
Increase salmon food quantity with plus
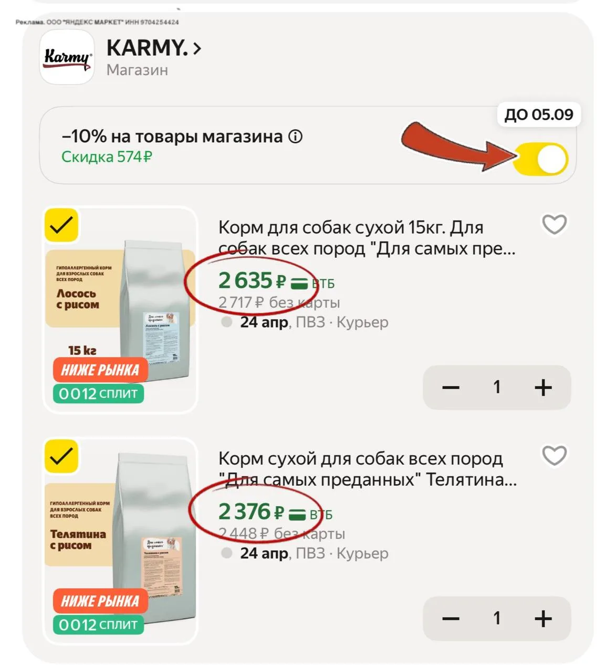pyautogui.click(x=543, y=388)
